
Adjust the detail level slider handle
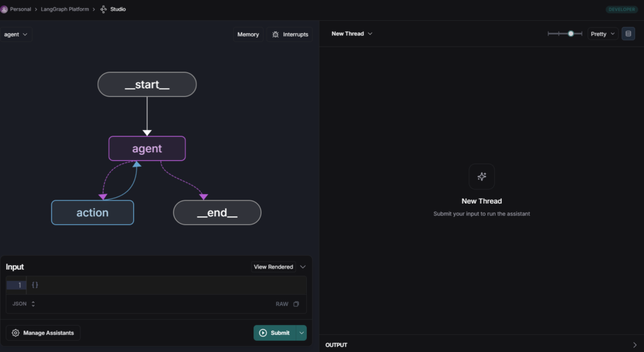click(x=570, y=34)
